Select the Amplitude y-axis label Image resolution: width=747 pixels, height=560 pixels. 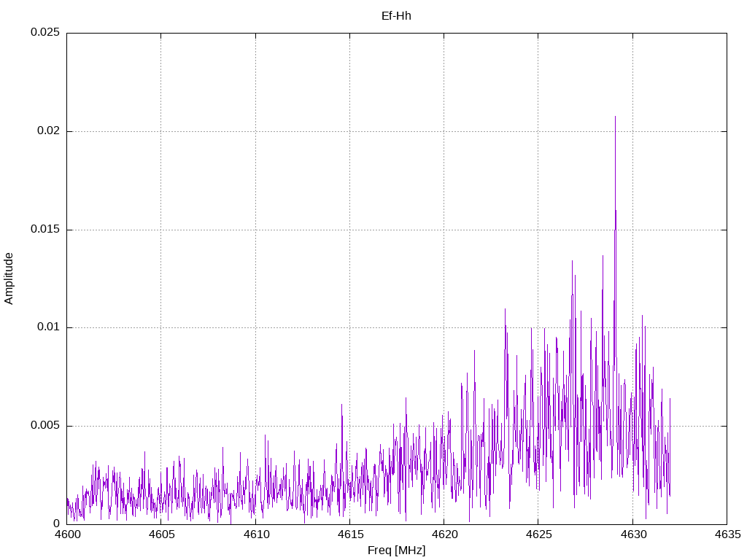click(x=9, y=278)
